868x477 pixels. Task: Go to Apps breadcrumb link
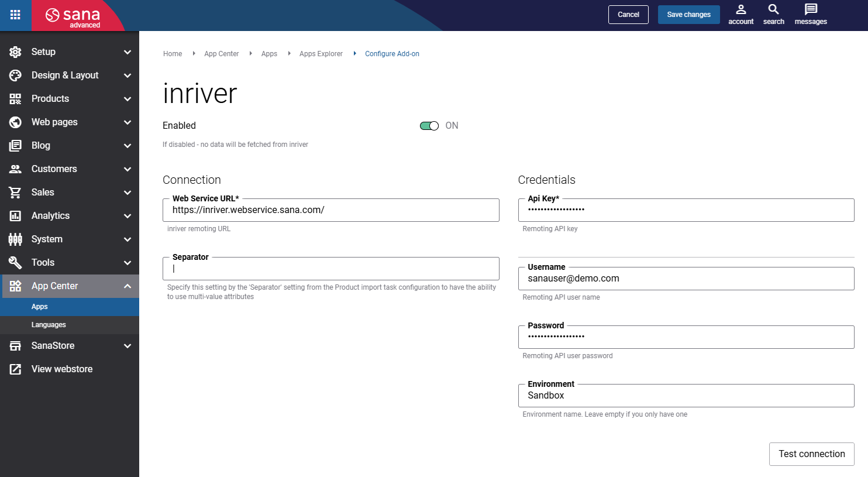tap(269, 54)
